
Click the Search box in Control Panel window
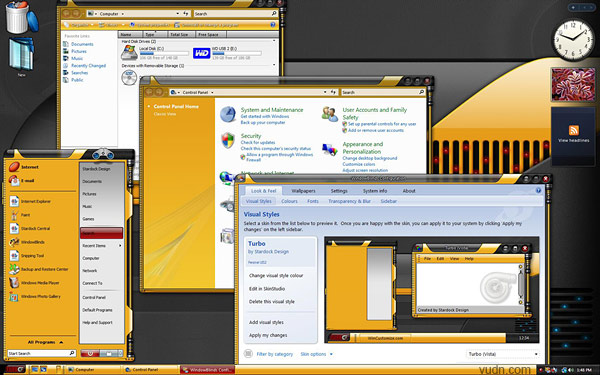tap(383, 92)
